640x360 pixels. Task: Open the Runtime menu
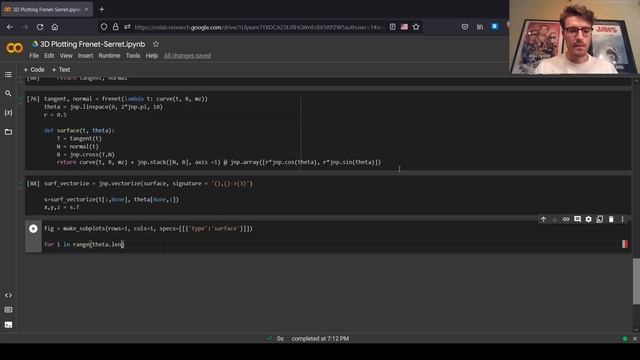click(109, 56)
